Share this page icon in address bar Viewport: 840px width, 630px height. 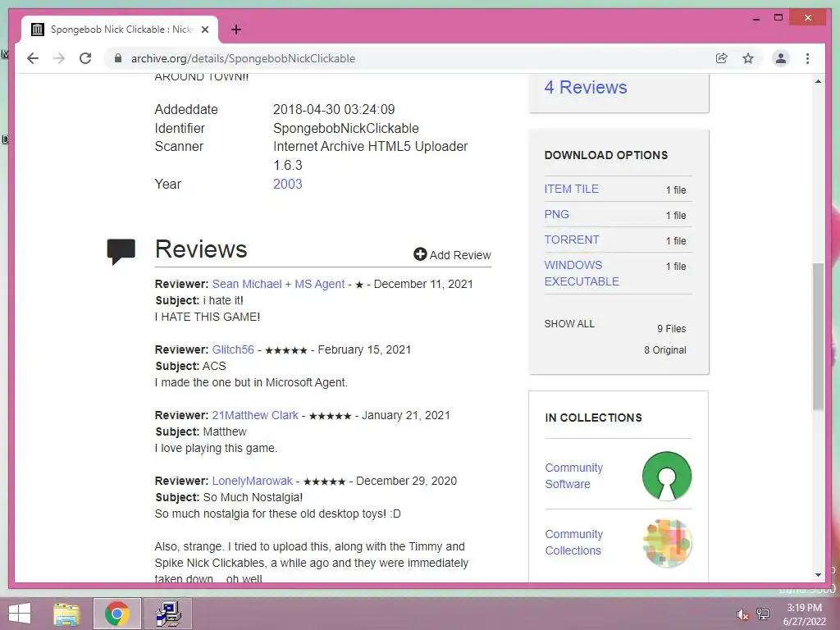(722, 58)
